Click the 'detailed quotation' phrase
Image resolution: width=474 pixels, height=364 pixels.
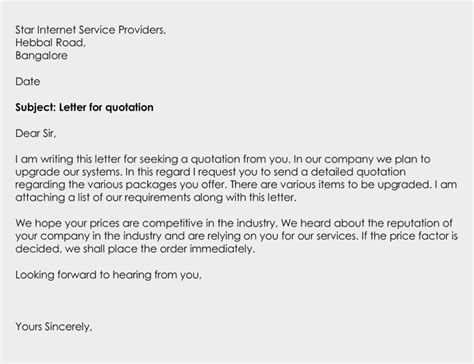(x=358, y=172)
